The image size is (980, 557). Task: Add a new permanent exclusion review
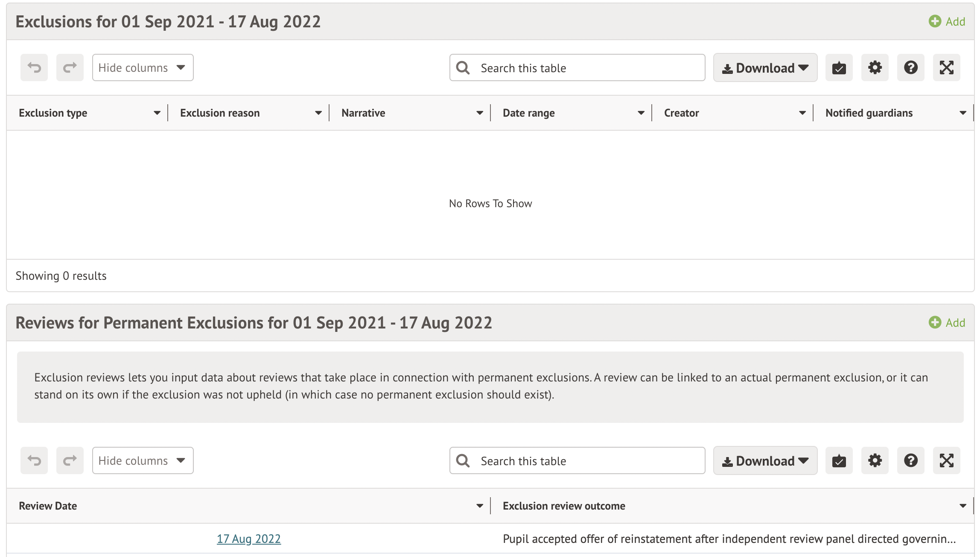tap(947, 322)
